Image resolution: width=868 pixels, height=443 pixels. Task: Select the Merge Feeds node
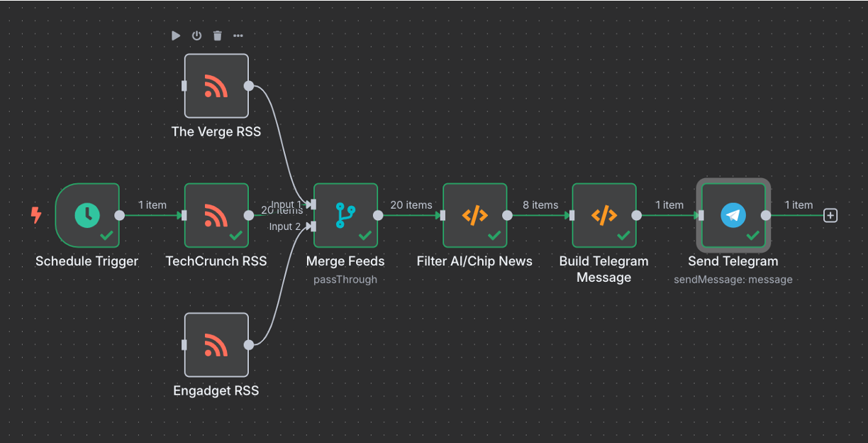[345, 215]
